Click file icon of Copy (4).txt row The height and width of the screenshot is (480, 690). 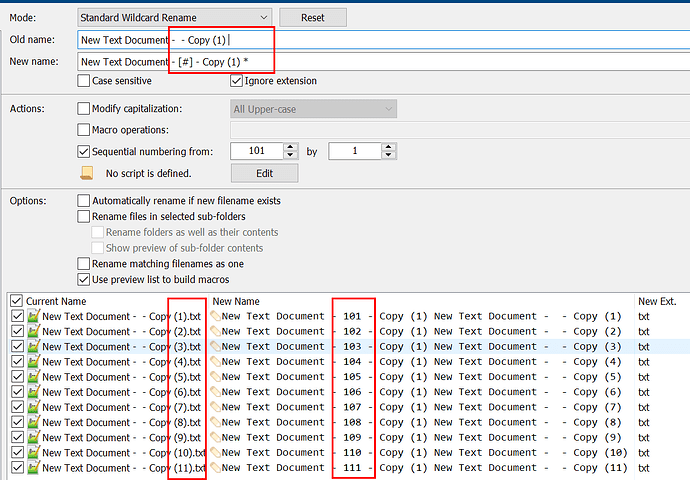coord(33,361)
